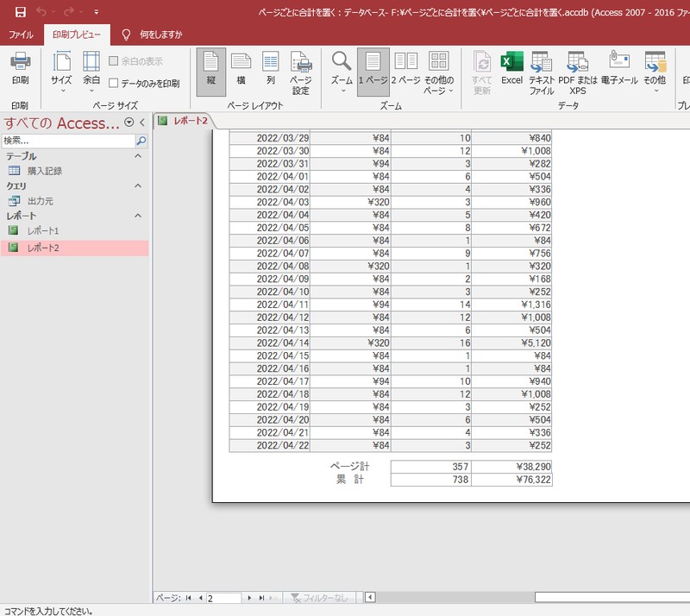Click the navigation search magnifier icon

(141, 141)
